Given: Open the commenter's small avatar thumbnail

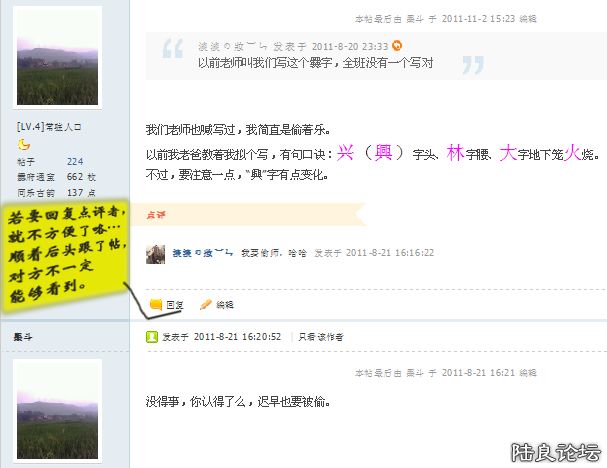Looking at the screenshot, I should point(155,254).
